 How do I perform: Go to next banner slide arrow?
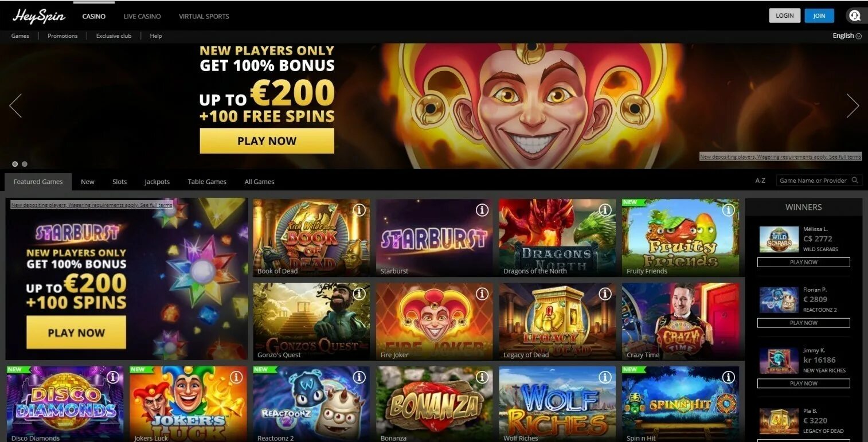pos(853,105)
